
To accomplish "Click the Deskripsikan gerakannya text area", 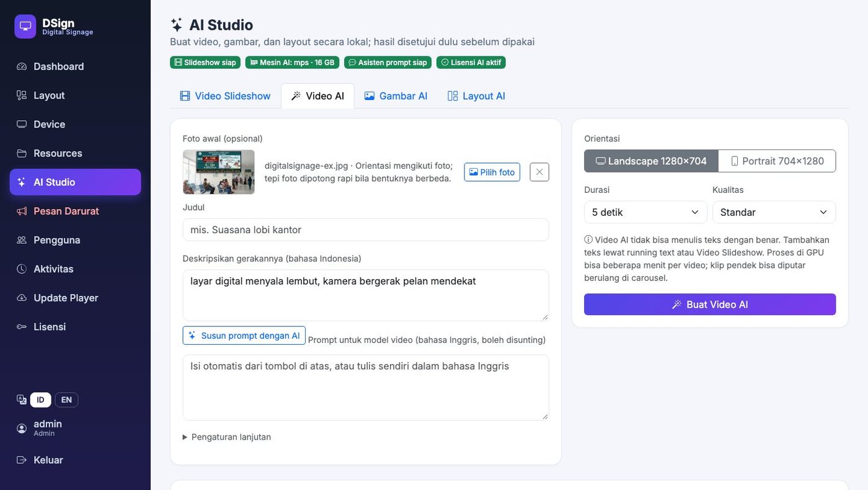I will tap(366, 295).
